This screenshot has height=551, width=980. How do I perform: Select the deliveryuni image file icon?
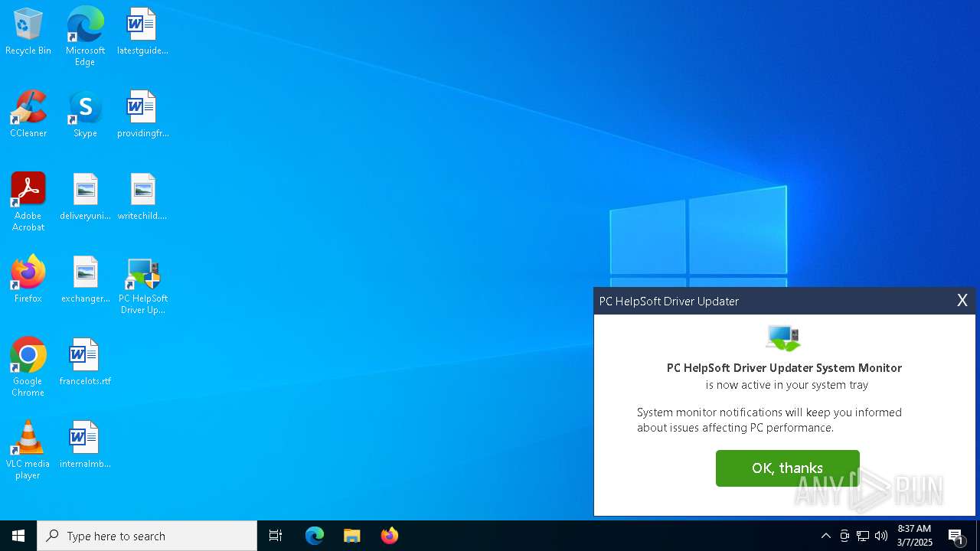85,197
